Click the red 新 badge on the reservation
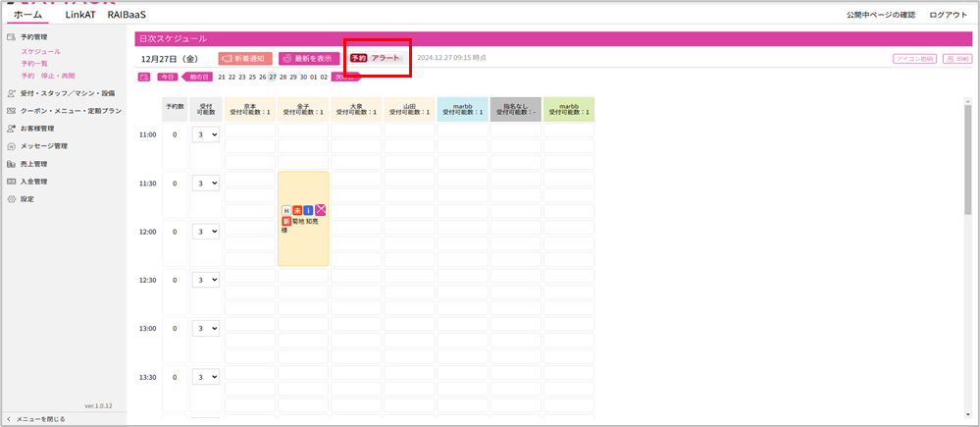 (286, 221)
